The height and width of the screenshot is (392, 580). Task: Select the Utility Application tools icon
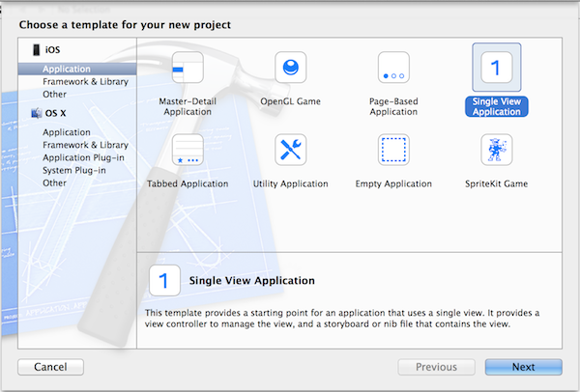point(290,150)
